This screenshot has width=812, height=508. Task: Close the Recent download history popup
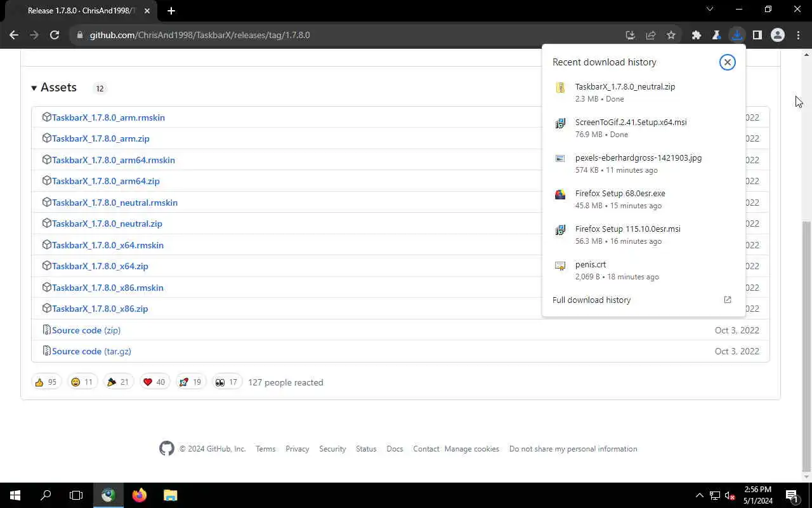click(728, 62)
